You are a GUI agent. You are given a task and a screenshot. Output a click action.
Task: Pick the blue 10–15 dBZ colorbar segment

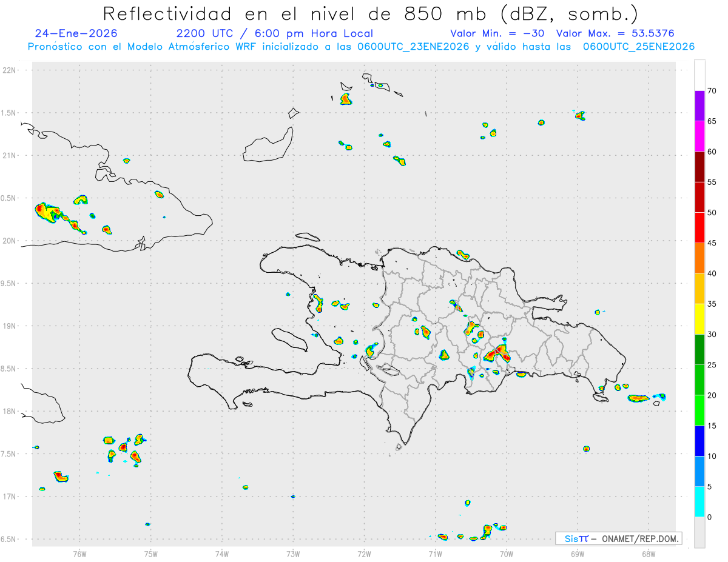pos(699,441)
